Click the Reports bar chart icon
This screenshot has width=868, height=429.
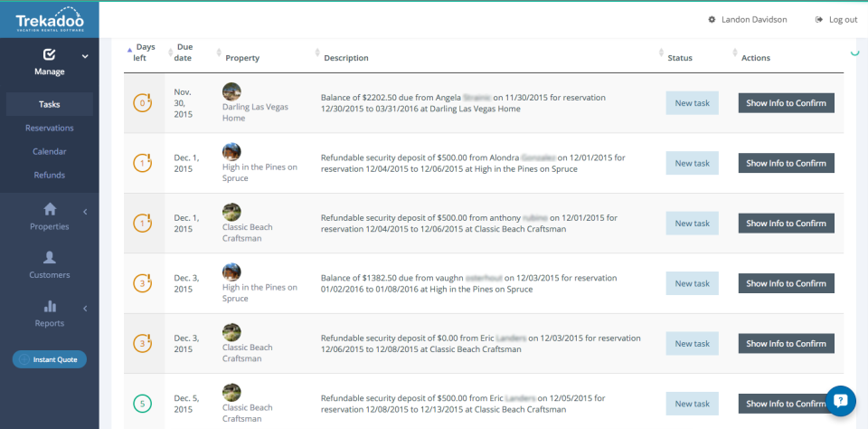(x=50, y=306)
